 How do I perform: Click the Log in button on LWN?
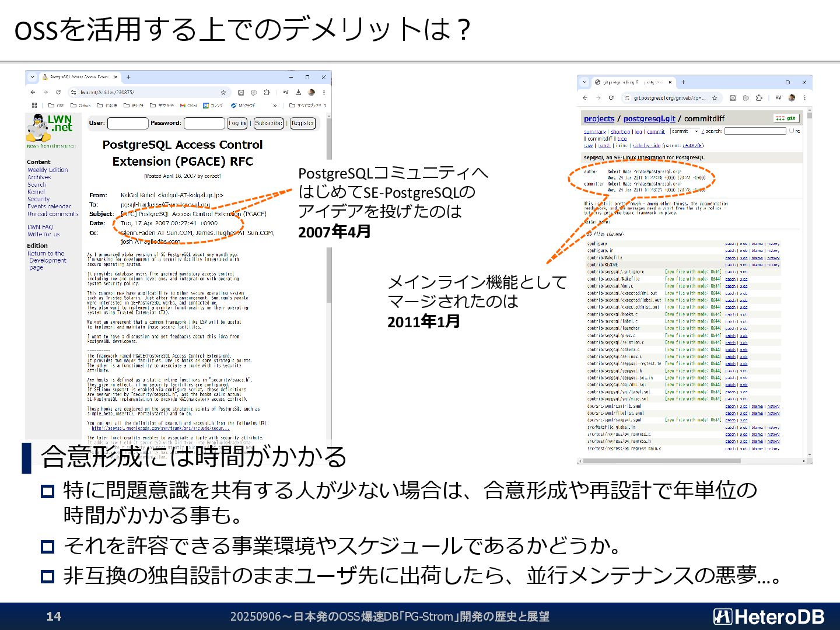[237, 123]
